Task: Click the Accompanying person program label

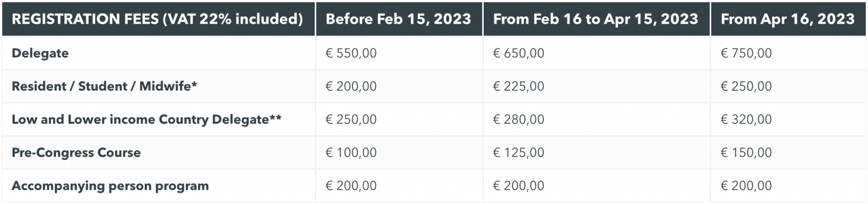Action: tap(110, 185)
